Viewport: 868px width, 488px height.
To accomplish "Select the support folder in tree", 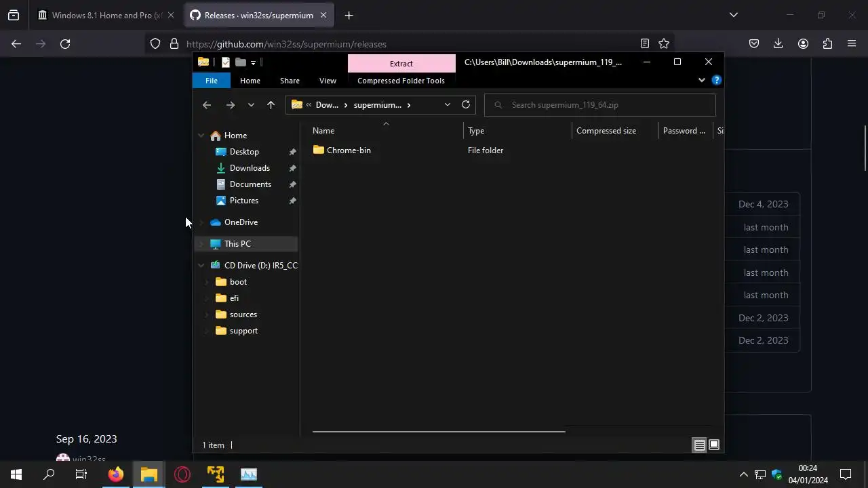I will pyautogui.click(x=243, y=331).
